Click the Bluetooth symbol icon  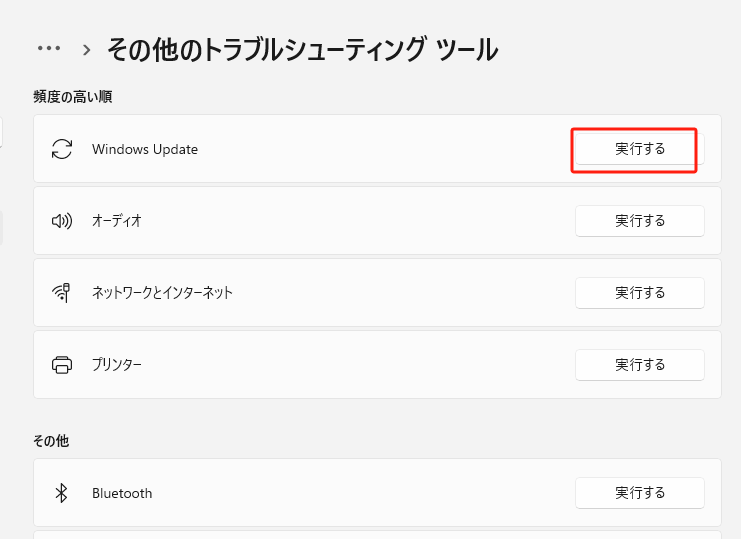(62, 493)
